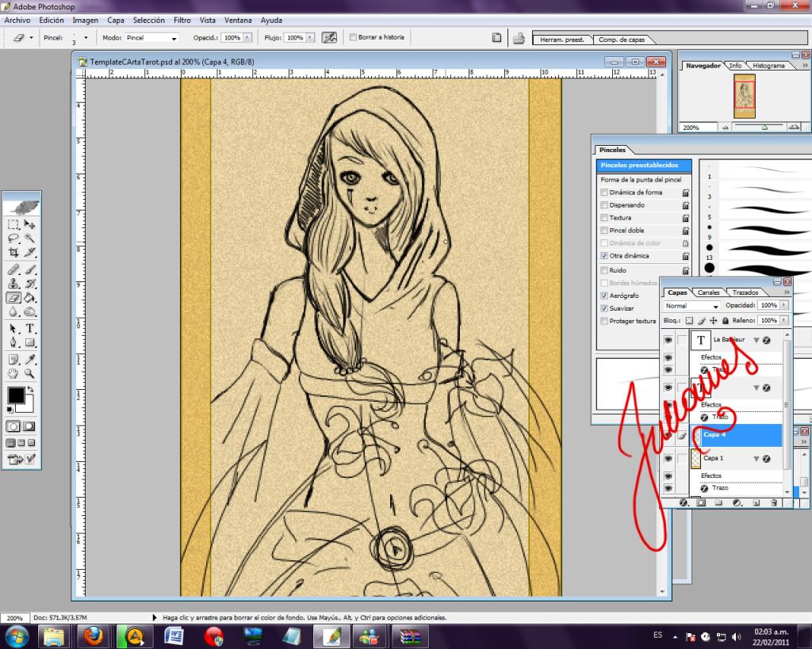The image size is (812, 649).
Task: Switch to Quick Mask mode
Action: 29,426
